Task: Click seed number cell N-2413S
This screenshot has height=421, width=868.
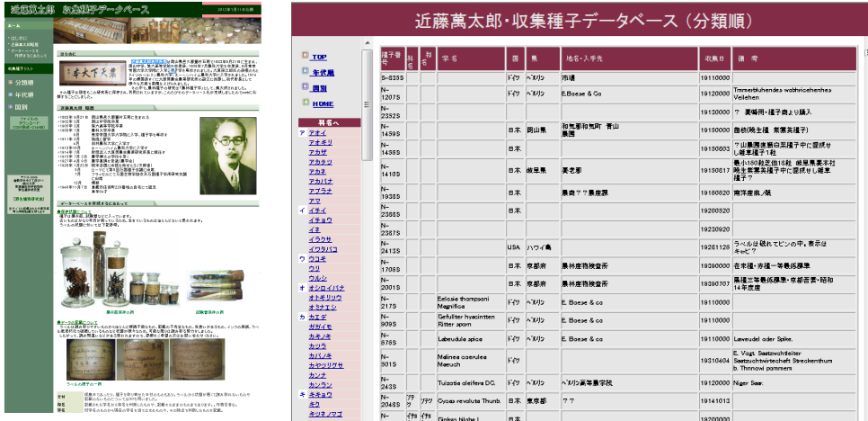Action: (393, 247)
